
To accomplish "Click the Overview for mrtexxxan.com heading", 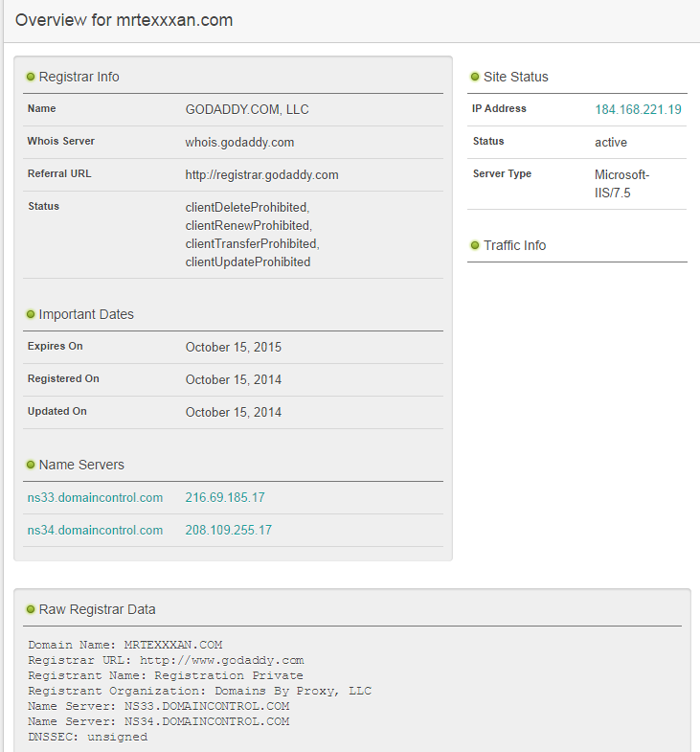I will pos(124,20).
